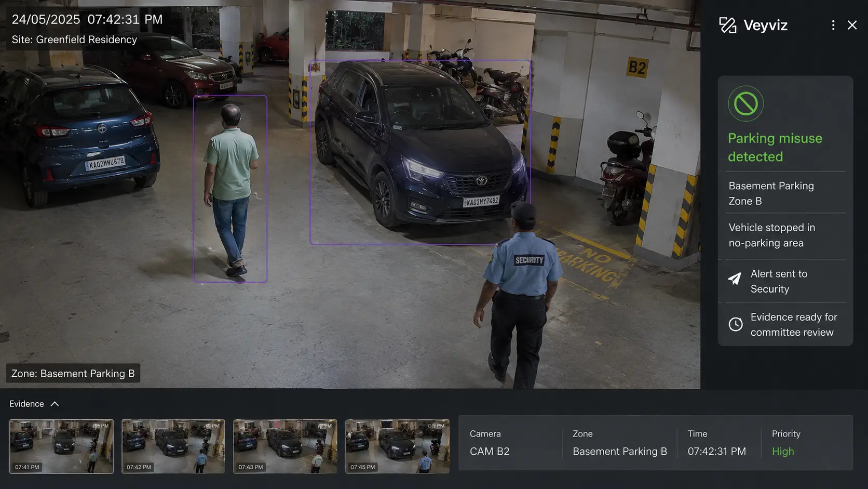Open the 07:43 PM evidence thumbnail
Image resolution: width=868 pixels, height=489 pixels.
[285, 446]
